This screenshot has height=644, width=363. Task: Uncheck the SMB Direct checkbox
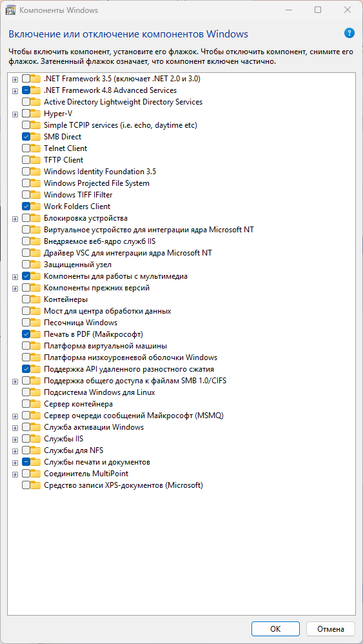26,137
